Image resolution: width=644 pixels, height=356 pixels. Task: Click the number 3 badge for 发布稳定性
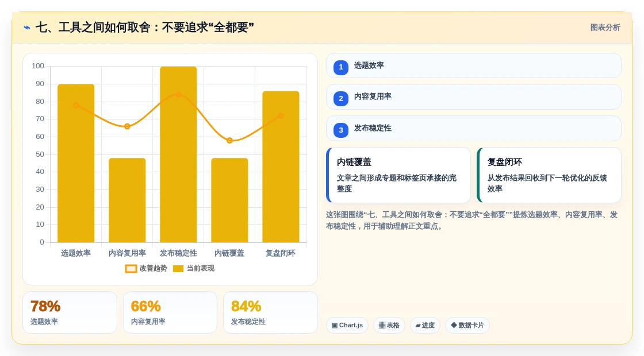tap(341, 130)
